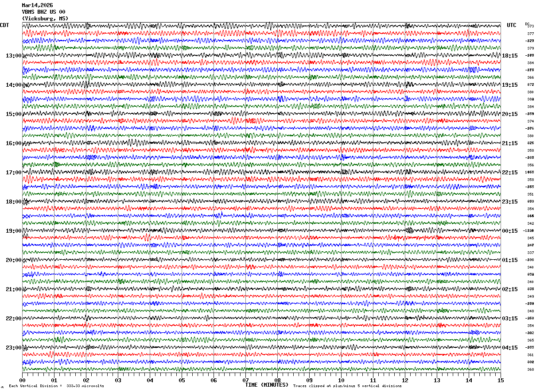The width and height of the screenshot is (536, 392).
Task: Select minute tick label 03
Action: [x=118, y=380]
